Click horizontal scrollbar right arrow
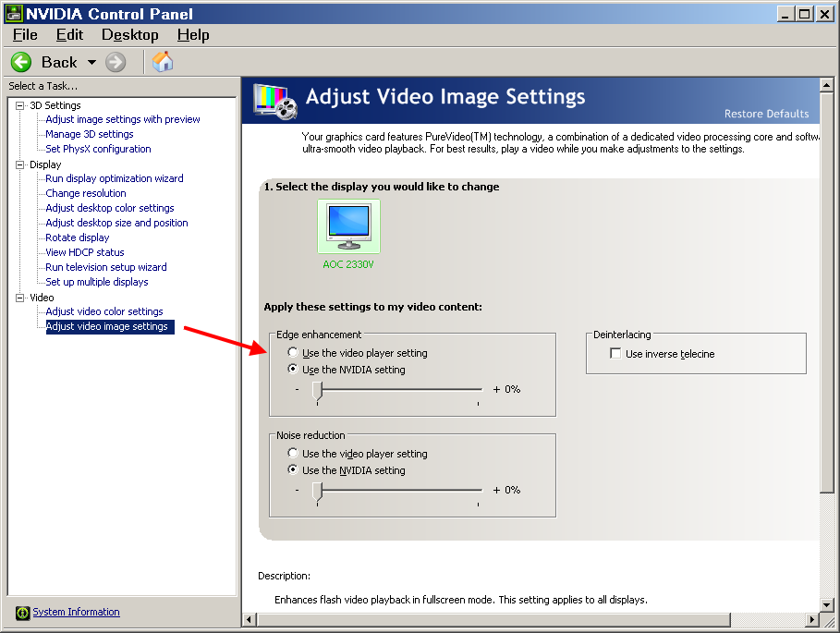 (x=812, y=620)
